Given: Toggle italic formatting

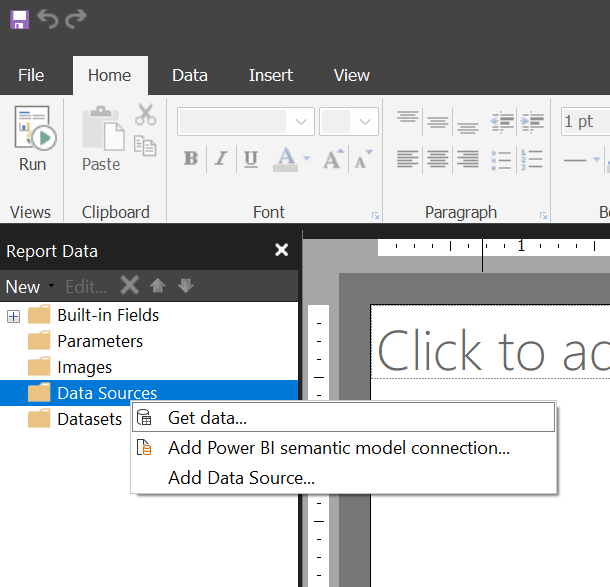Looking at the screenshot, I should [221, 159].
